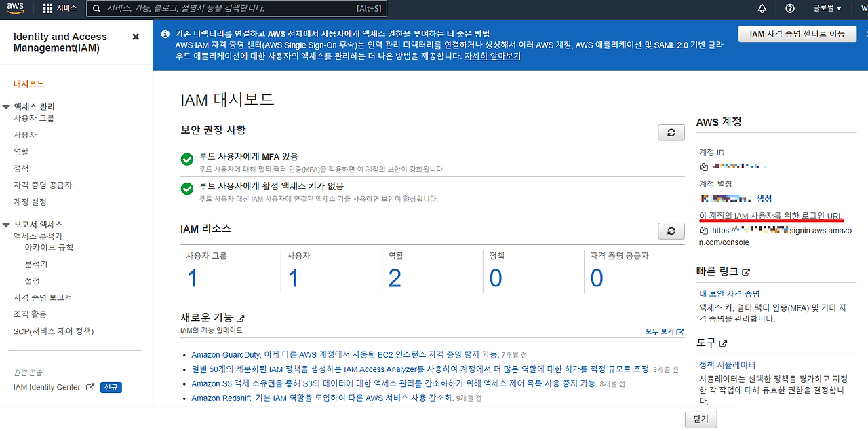The width and height of the screenshot is (868, 431).
Task: Open the 사용자 그룹 count of 1
Action: (192, 278)
